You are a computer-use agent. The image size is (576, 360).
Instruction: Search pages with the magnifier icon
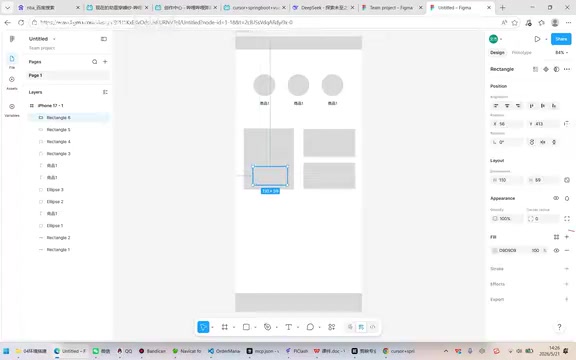pos(94,62)
